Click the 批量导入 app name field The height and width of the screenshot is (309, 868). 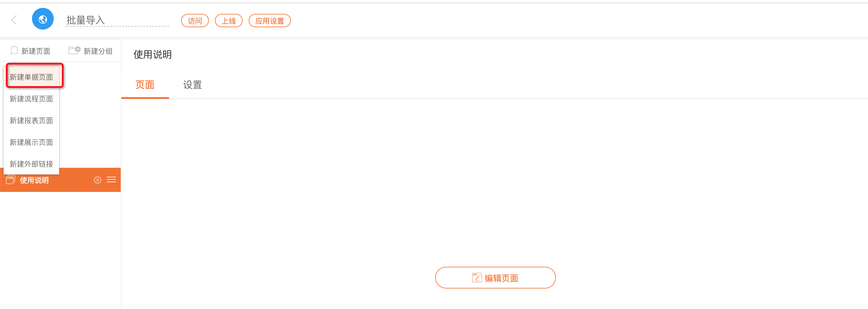[117, 20]
